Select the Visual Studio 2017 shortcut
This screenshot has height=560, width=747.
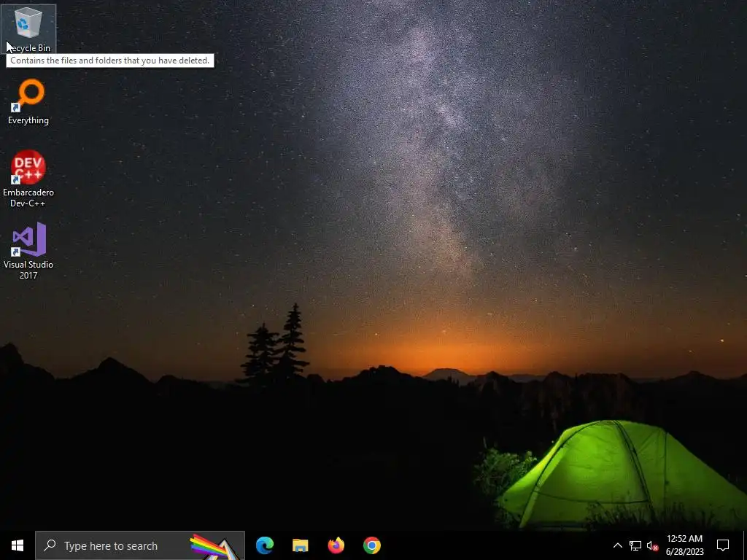[28, 239]
